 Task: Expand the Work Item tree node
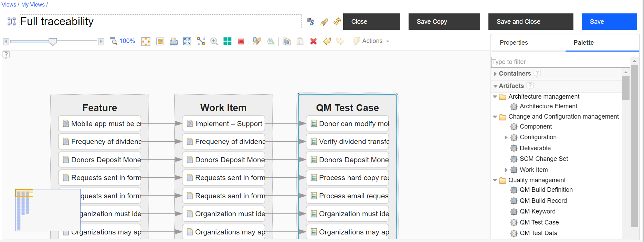tap(506, 170)
